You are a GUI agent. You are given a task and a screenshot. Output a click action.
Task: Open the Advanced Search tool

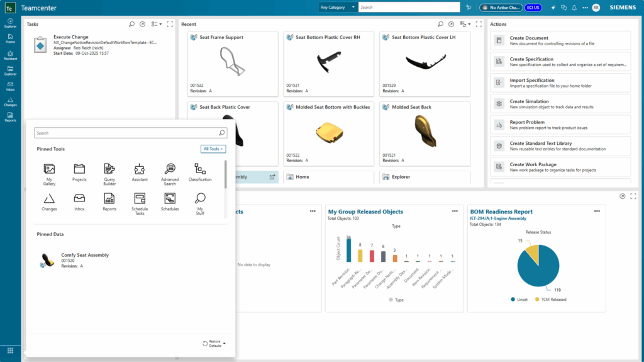click(170, 174)
